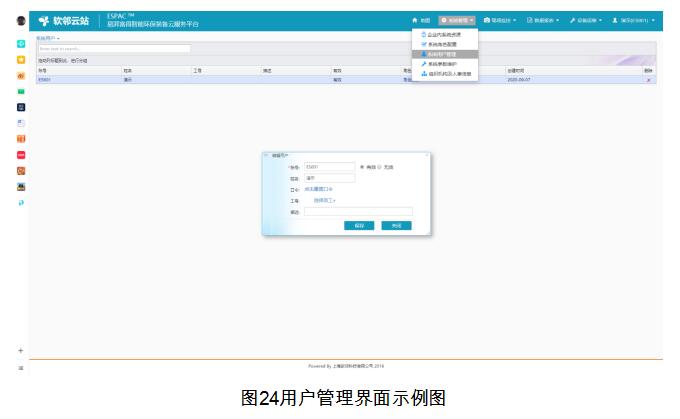This screenshot has width=680, height=419.
Task: Expand the 数据报表 navbar dropdown
Action: (x=543, y=20)
